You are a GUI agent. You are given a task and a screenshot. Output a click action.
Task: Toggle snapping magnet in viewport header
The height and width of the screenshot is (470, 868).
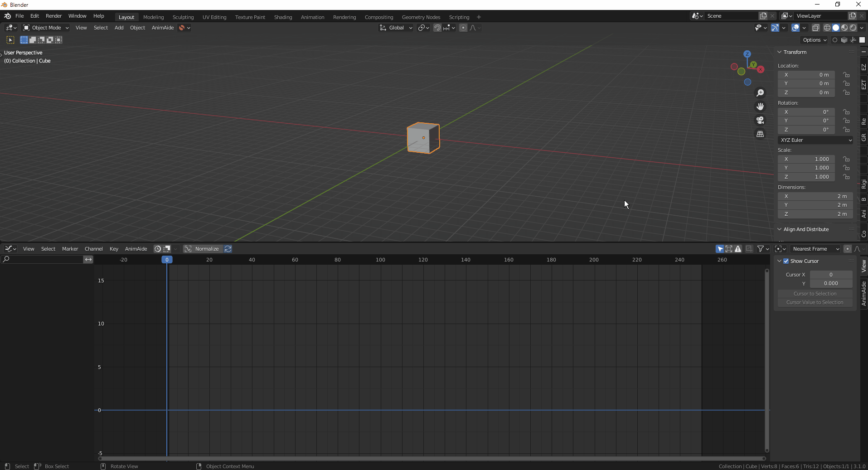(437, 28)
